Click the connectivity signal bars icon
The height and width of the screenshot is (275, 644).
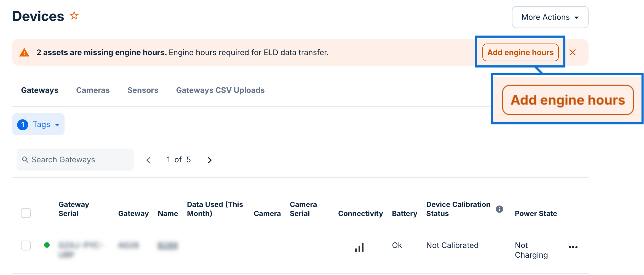(x=359, y=247)
